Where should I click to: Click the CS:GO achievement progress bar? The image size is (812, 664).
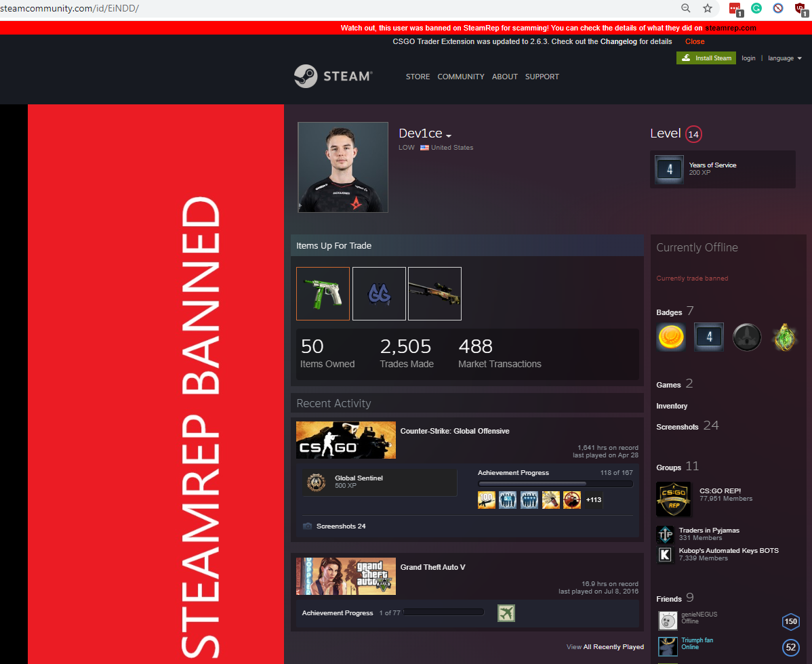point(555,484)
